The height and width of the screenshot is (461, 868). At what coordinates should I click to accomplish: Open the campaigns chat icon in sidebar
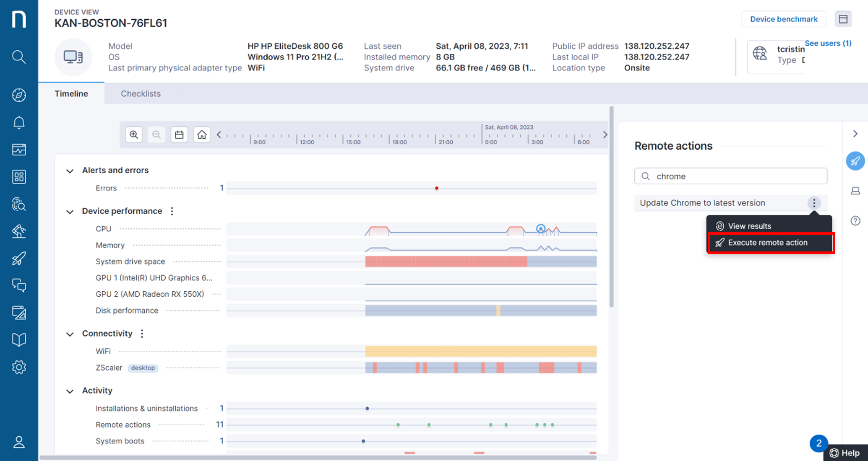[x=18, y=285]
